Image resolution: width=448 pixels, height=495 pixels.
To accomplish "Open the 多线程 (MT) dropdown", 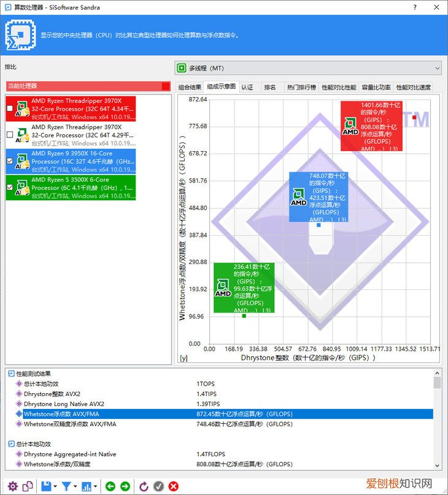I will [308, 68].
